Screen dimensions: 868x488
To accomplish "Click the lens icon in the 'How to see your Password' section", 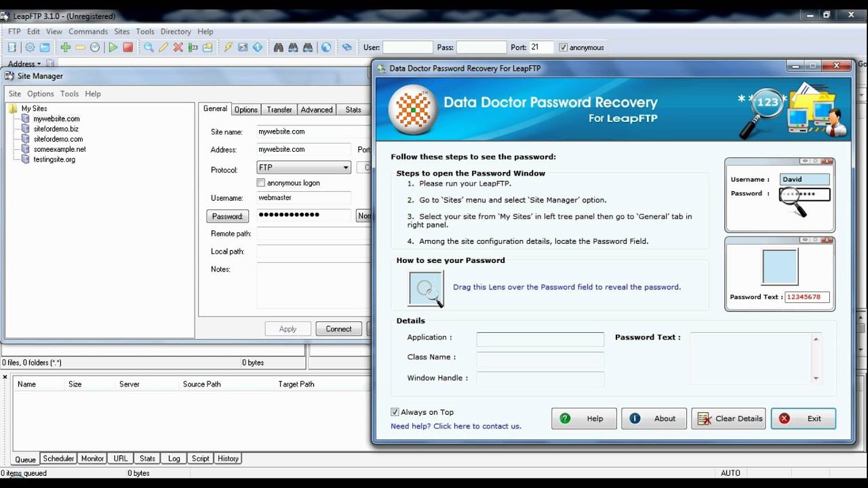I will (426, 289).
